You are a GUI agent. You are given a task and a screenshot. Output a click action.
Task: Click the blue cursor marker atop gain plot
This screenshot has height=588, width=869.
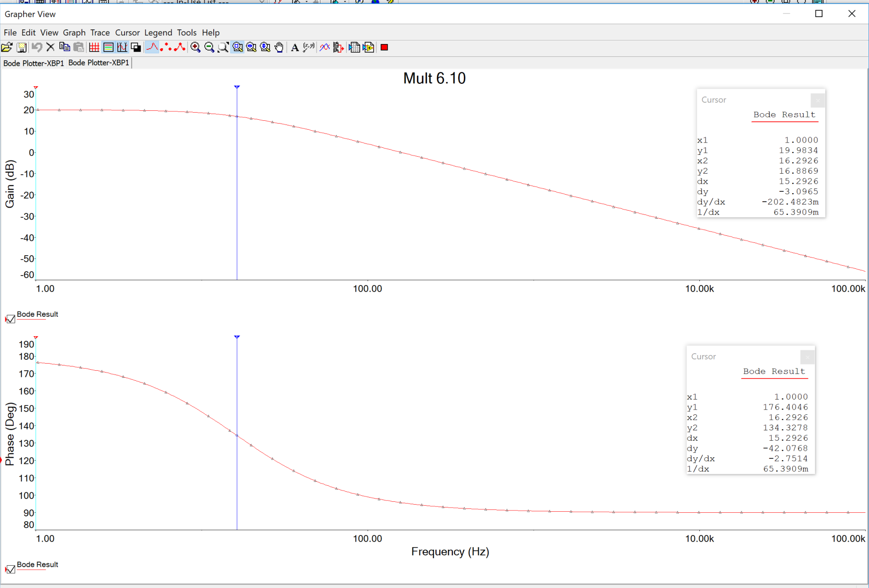coord(237,87)
